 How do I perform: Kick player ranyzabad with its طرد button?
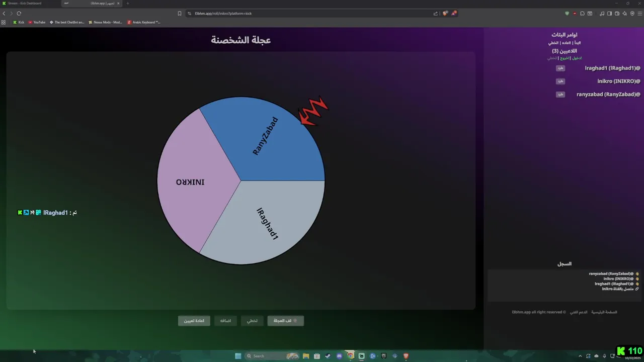(560, 94)
